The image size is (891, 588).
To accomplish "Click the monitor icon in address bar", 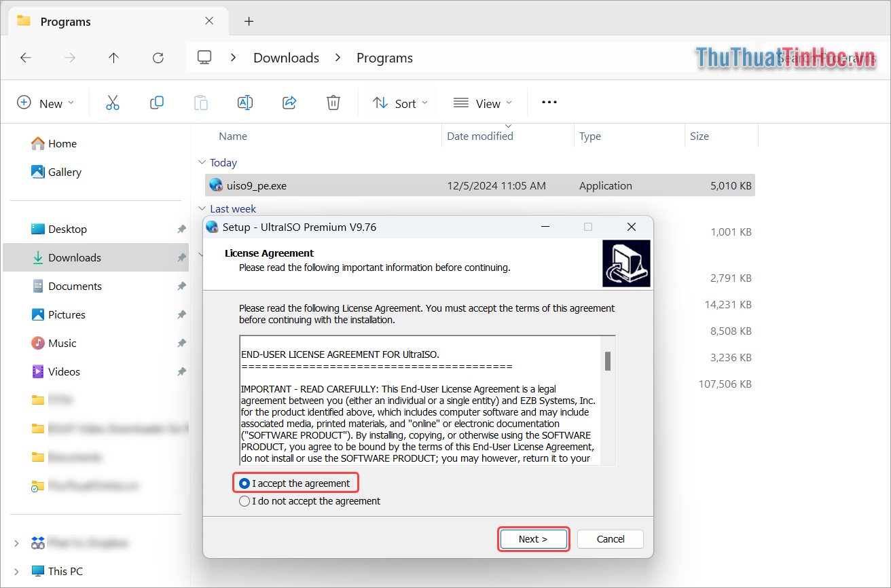I will 204,58.
